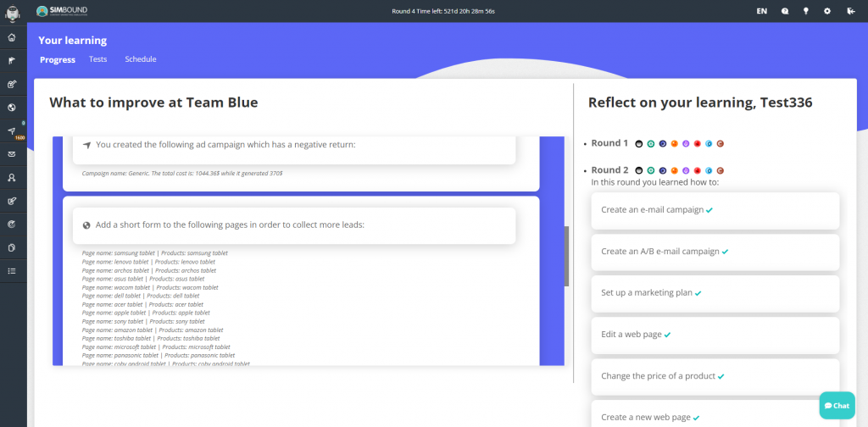Screen dimensions: 868x427
Task: Switch to the Tests tab
Action: coord(97,59)
